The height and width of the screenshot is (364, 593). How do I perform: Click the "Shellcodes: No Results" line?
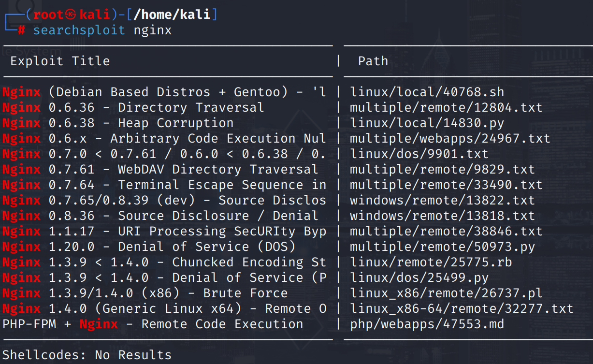point(87,355)
